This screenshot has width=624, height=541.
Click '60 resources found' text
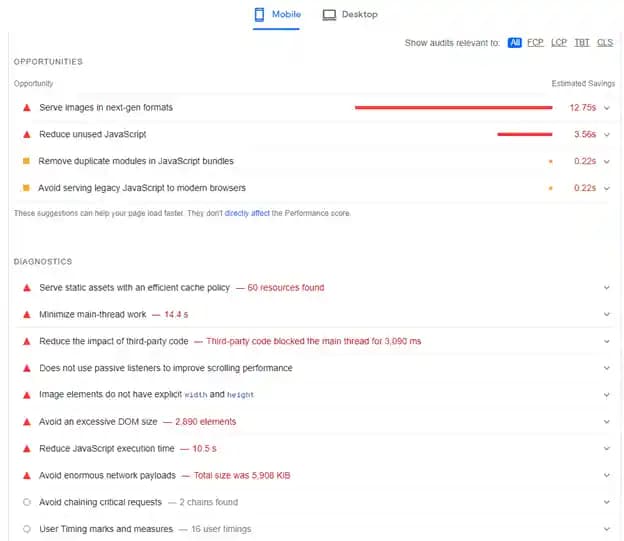pos(286,288)
